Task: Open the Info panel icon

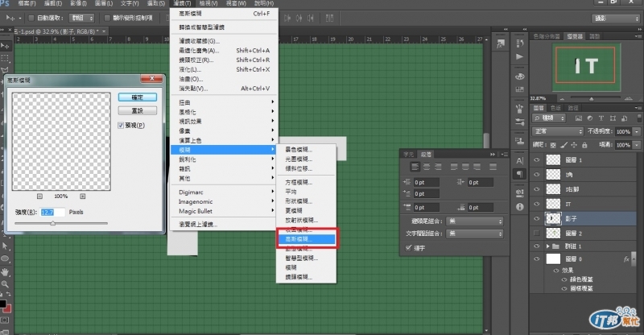Action: pyautogui.click(x=519, y=207)
